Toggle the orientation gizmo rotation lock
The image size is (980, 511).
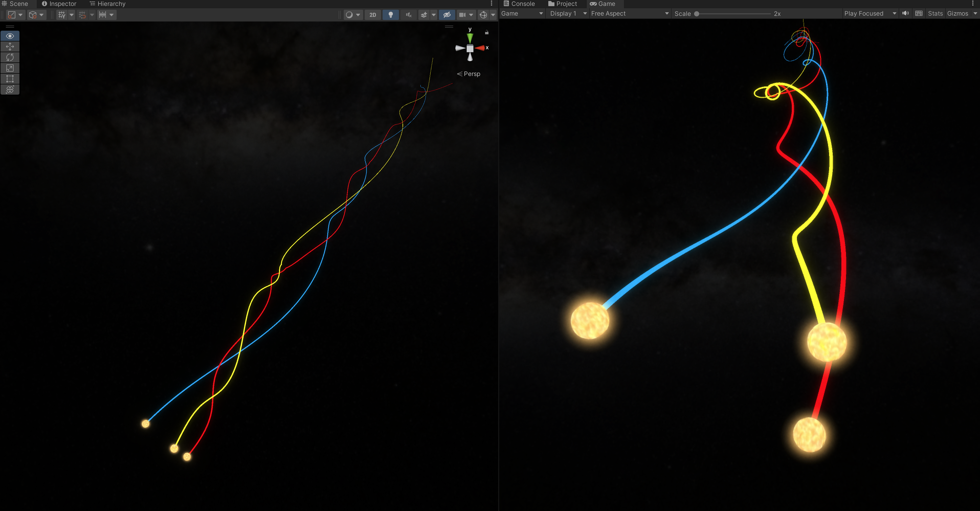click(x=487, y=32)
